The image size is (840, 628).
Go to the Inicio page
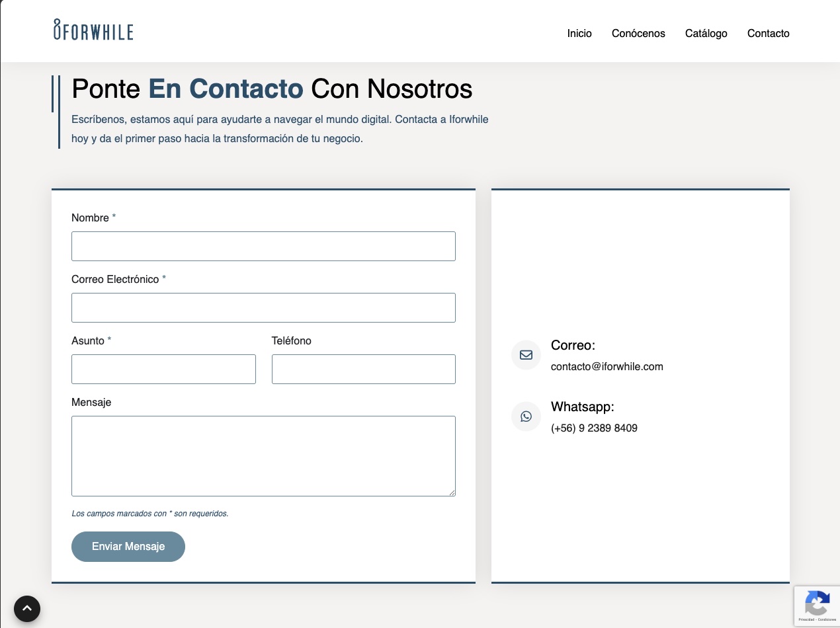pyautogui.click(x=579, y=33)
